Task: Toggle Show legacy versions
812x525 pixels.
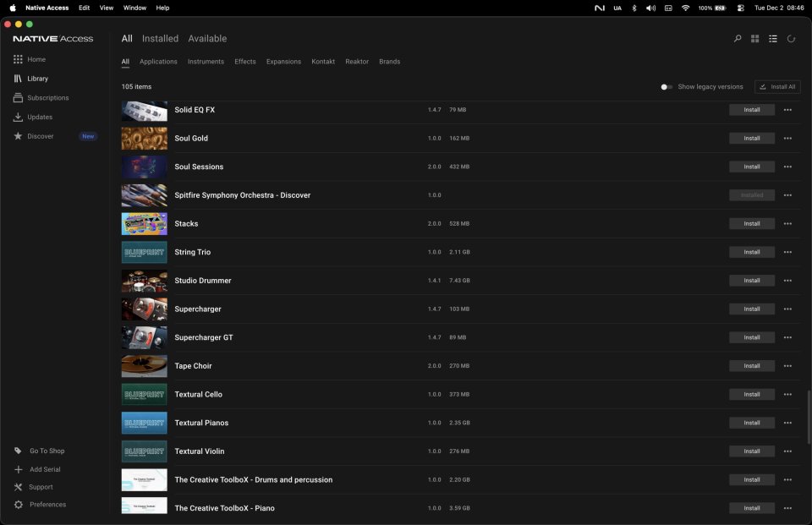Action: point(666,86)
